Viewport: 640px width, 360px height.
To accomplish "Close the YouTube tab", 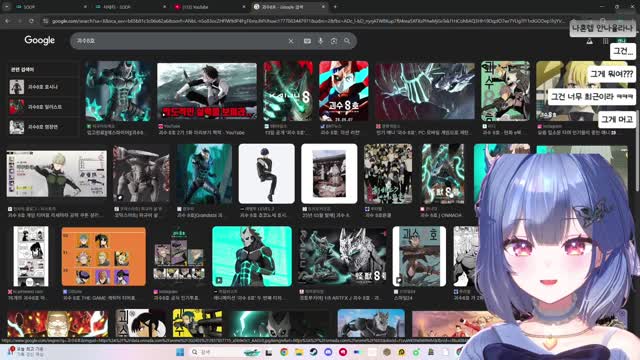I will 244,7.
